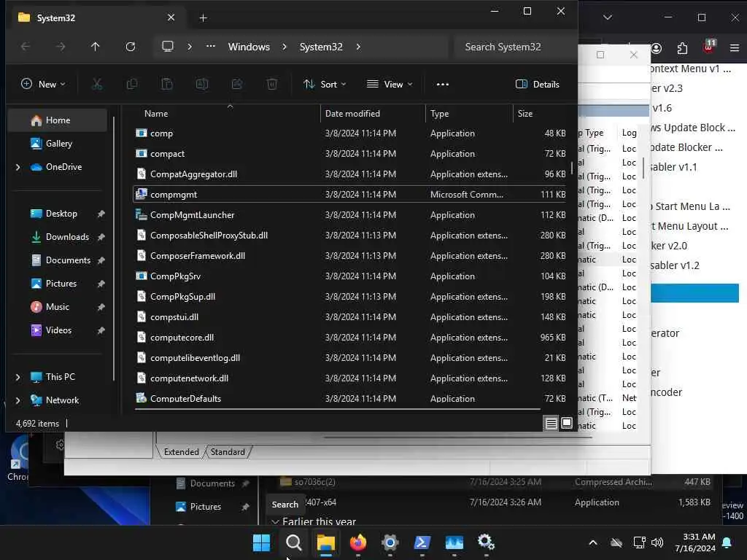
Task: Open Downloads quick access folder
Action: [66, 237]
